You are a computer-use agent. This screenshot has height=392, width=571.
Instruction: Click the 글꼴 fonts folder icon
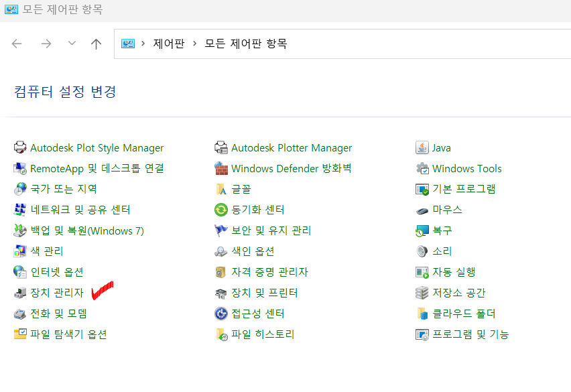coord(221,189)
